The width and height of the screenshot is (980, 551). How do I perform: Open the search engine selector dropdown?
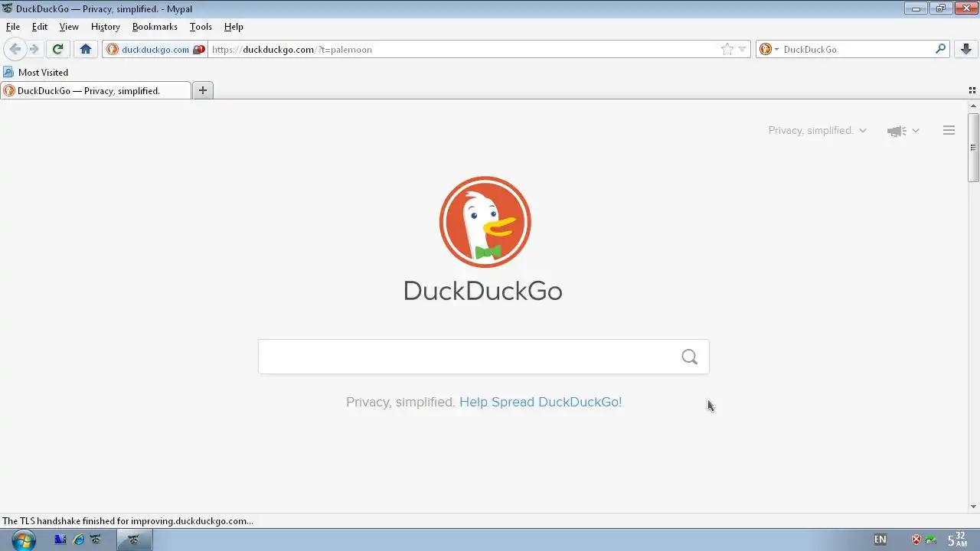(769, 49)
